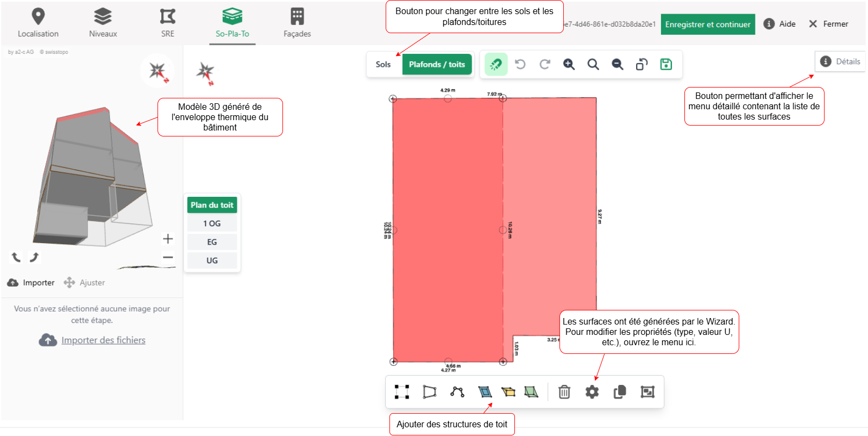Click the 4.29 m dimension label

point(448,90)
